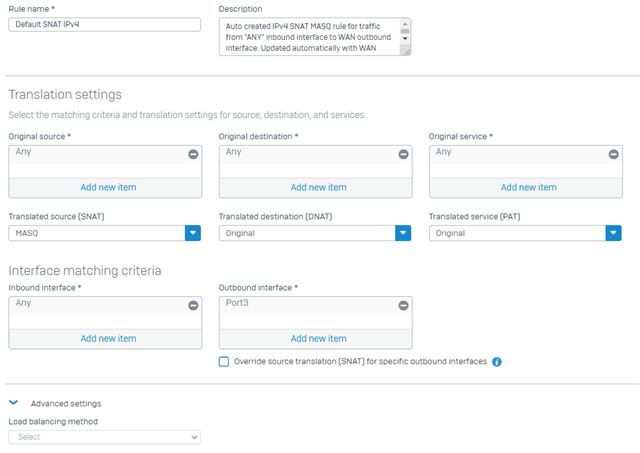Enable Override source translation (SNAT) checkbox
The height and width of the screenshot is (453, 640).
(224, 362)
